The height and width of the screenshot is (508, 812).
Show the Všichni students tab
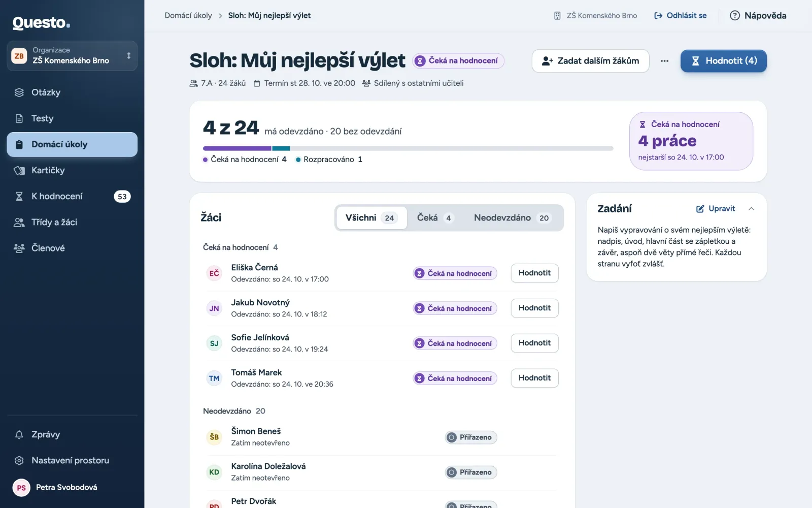[x=371, y=218]
